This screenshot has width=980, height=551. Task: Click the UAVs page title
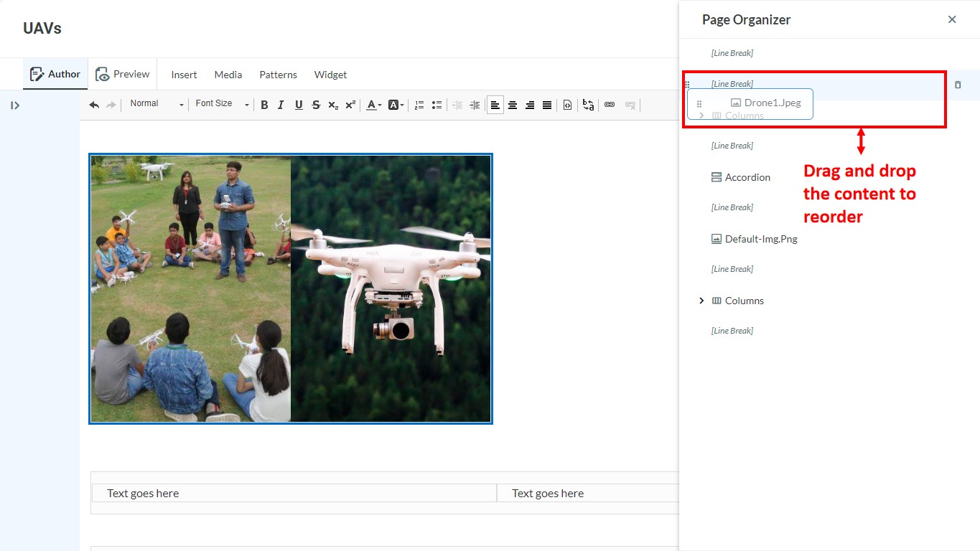[x=42, y=28]
